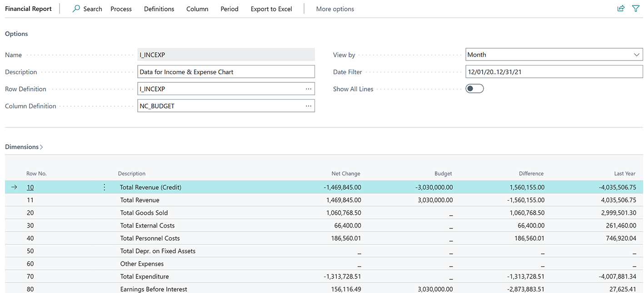Image resolution: width=644 pixels, height=293 pixels.
Task: Open the View by dropdown
Action: tap(636, 55)
